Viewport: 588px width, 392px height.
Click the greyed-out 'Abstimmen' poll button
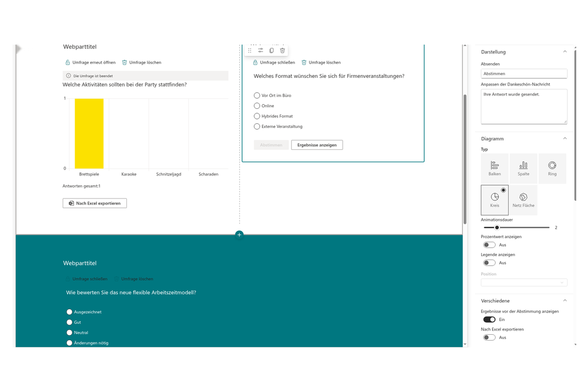pyautogui.click(x=271, y=145)
